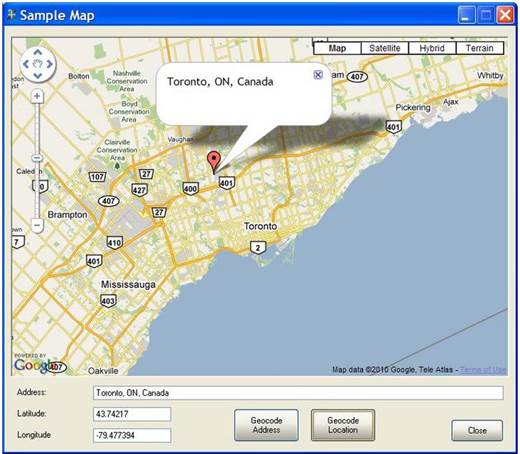
Task: Pan the map right with the arrow
Action: coord(49,64)
